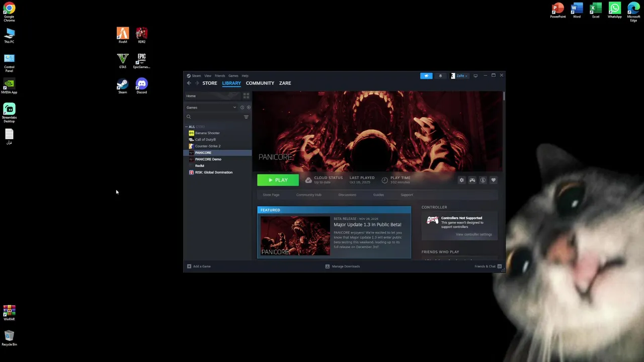This screenshot has width=644, height=362.
Task: Click the Steam forward navigation arrow
Action: [197, 83]
